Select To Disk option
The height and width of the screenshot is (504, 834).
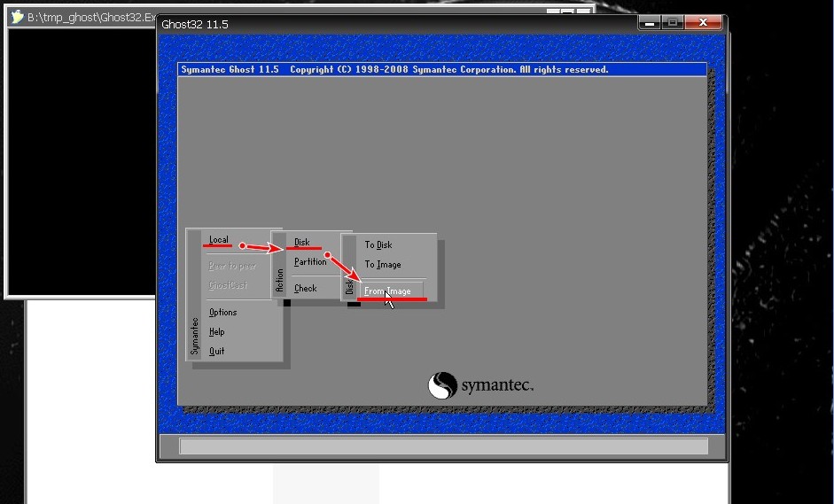coord(378,245)
